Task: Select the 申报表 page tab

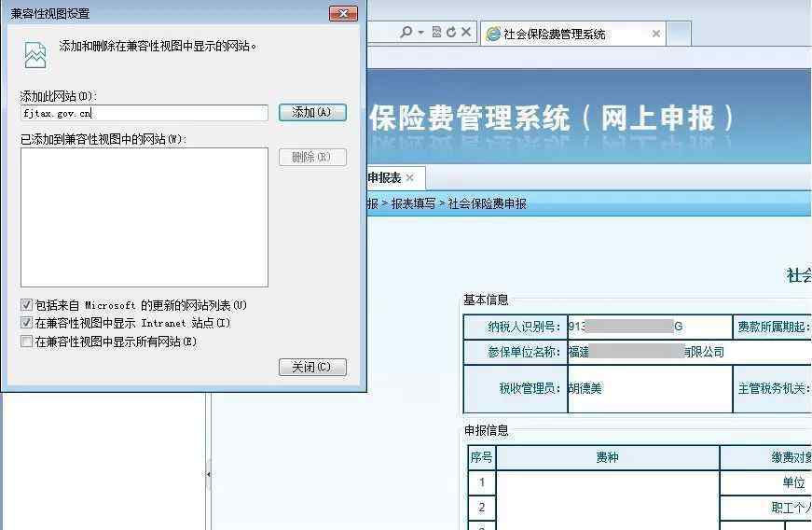Action: pyautogui.click(x=383, y=178)
